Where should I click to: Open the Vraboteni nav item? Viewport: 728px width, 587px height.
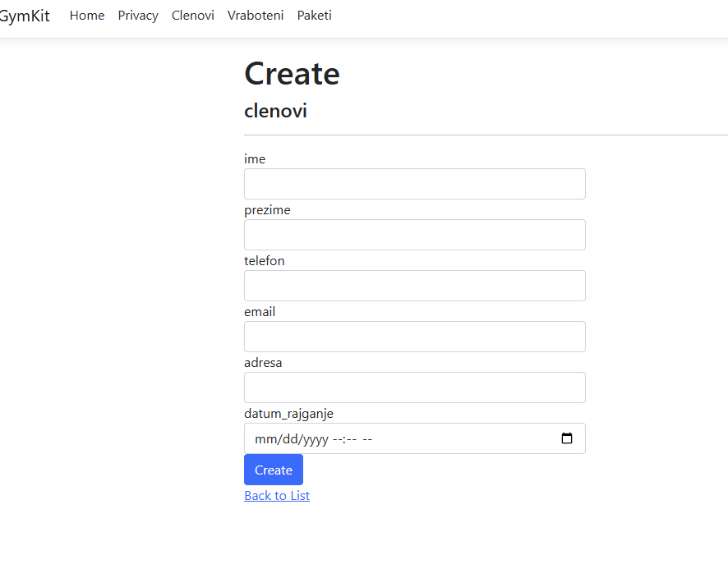pos(256,16)
